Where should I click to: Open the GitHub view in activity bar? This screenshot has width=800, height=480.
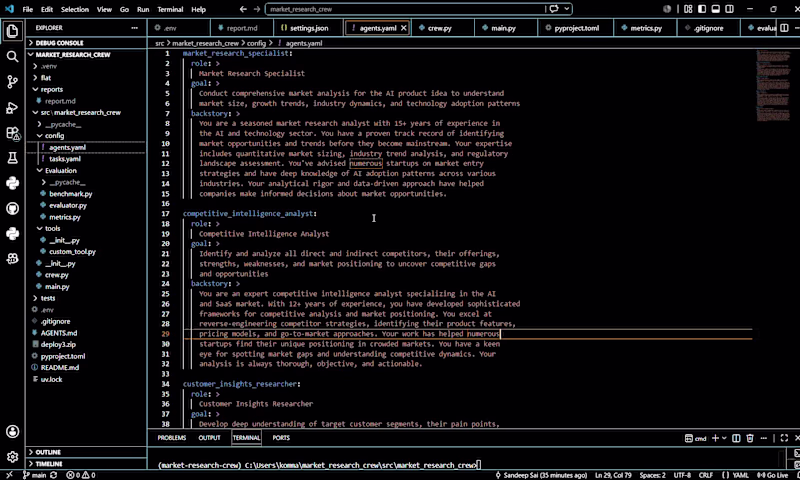click(12, 209)
